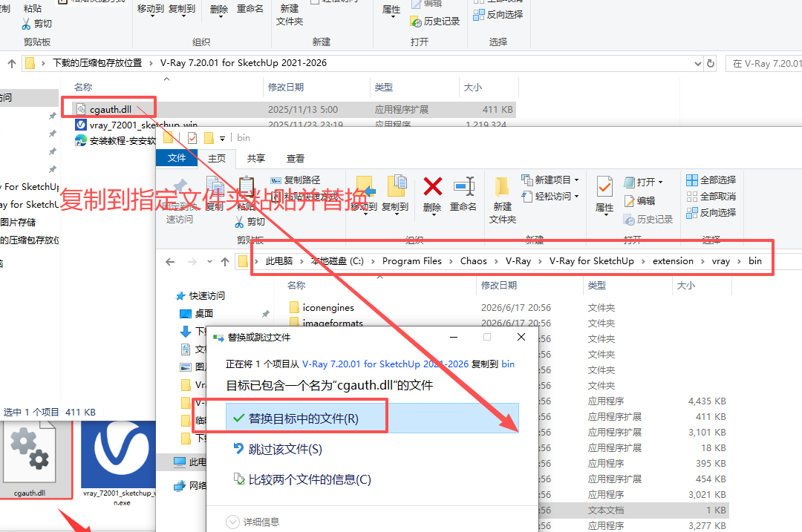Open recent locations dropdown in bin window

click(x=209, y=262)
